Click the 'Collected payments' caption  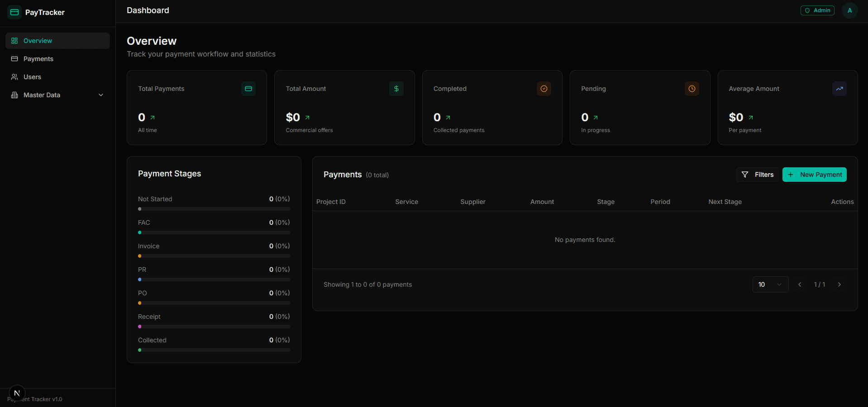tap(459, 130)
